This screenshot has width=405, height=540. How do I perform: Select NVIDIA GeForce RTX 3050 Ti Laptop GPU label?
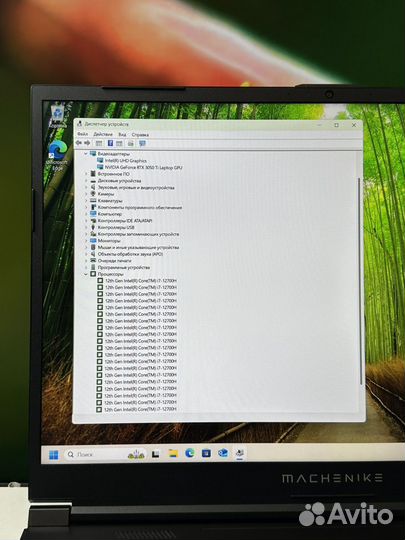(x=143, y=167)
